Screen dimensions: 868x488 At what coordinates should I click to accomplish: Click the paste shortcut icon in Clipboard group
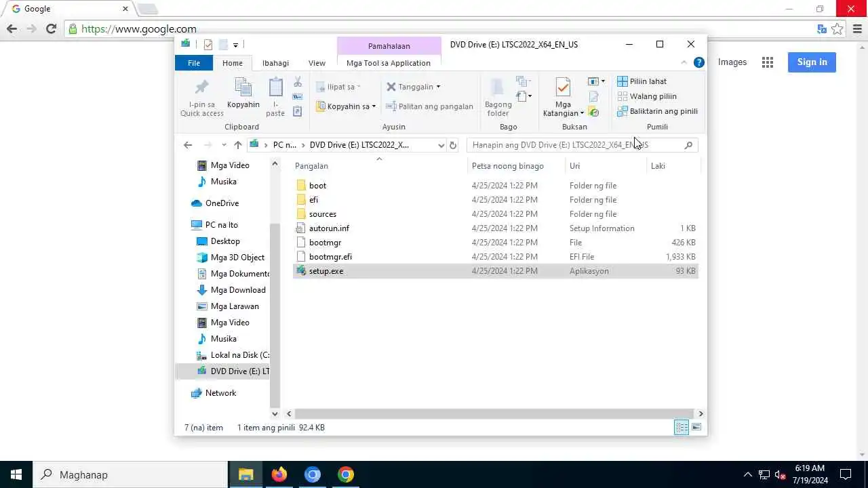click(x=298, y=111)
